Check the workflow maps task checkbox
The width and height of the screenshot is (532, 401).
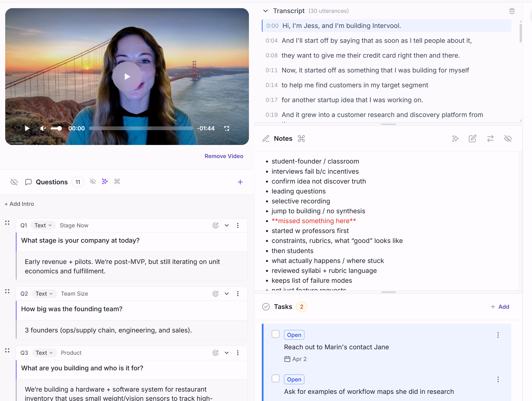[276, 379]
